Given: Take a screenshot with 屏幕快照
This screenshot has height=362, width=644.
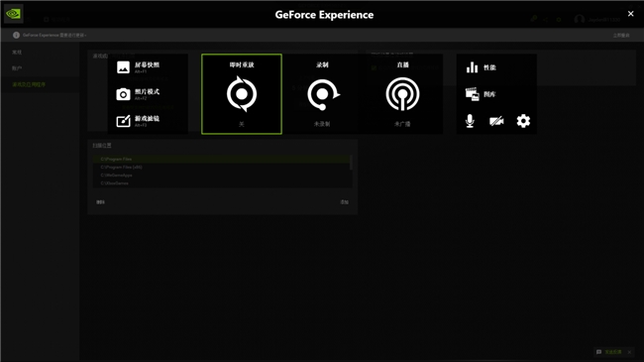Looking at the screenshot, I should 139,67.
